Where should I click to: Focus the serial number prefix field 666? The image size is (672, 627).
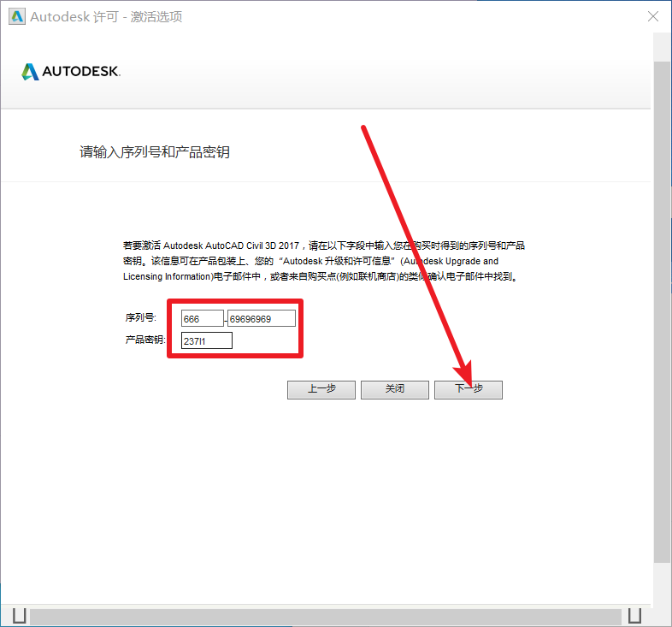tap(203, 319)
